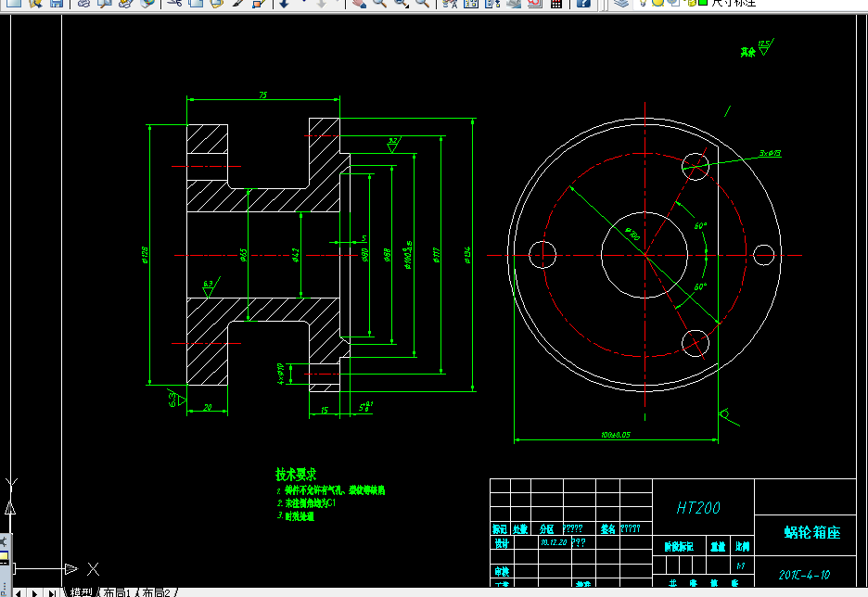Expand the Undo history dropdown arrow

click(303, 3)
